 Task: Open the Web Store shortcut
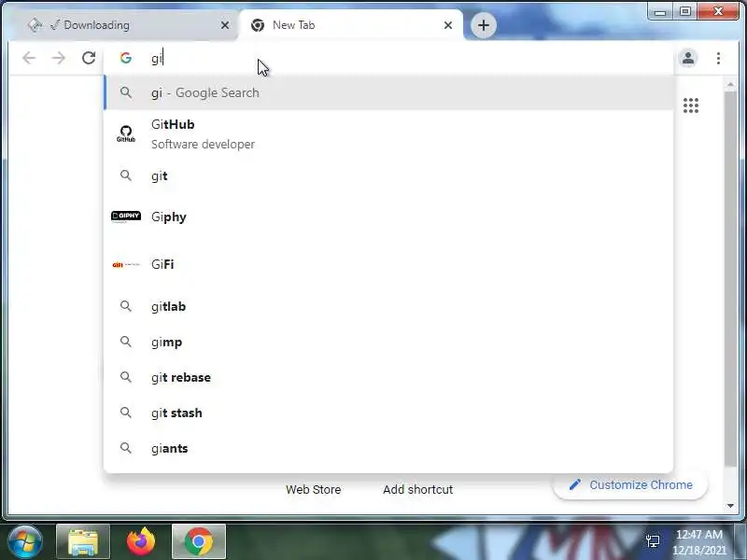pos(314,489)
